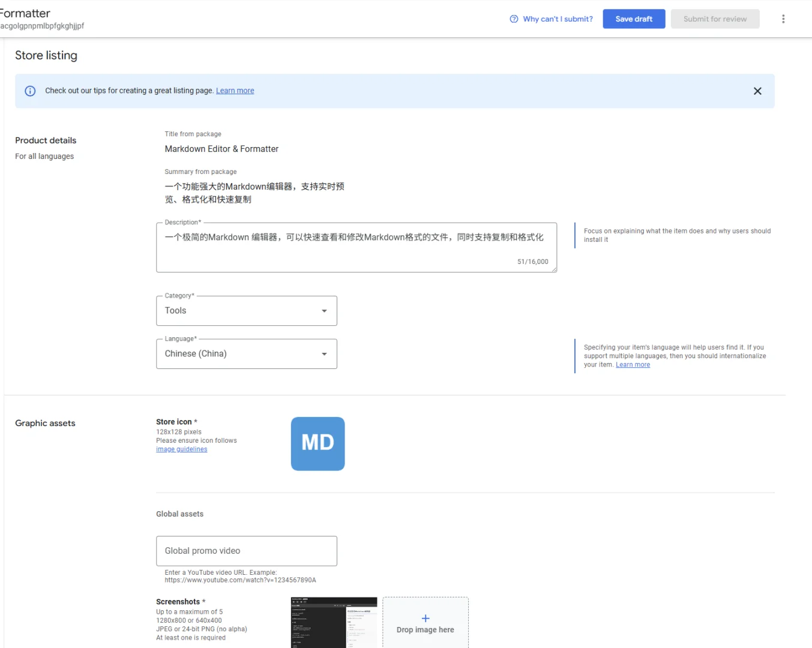This screenshot has height=648, width=812.
Task: Click Submit for review
Action: pos(715,19)
